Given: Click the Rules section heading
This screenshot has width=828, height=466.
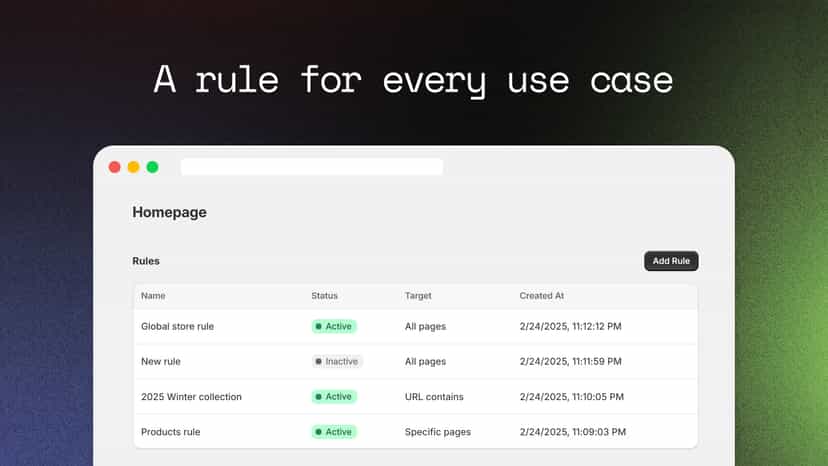Looking at the screenshot, I should pyautogui.click(x=146, y=261).
